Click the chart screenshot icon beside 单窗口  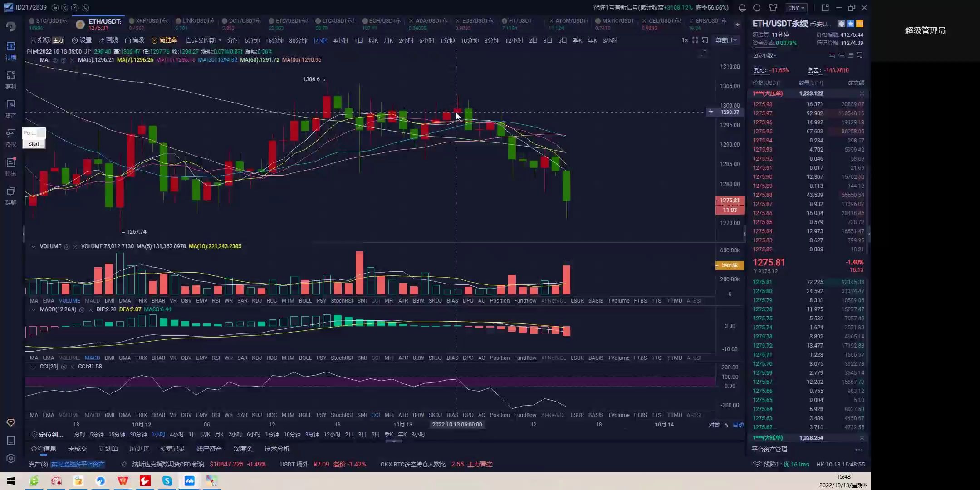click(705, 40)
